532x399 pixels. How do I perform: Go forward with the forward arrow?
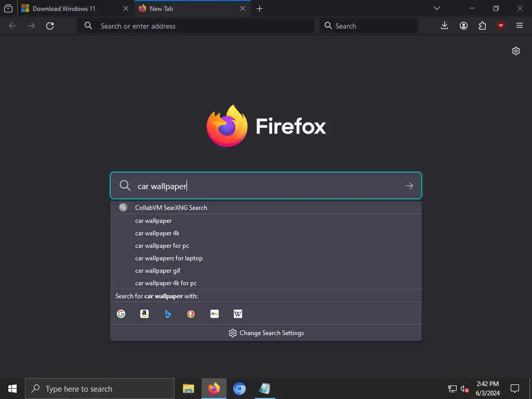[x=31, y=26]
